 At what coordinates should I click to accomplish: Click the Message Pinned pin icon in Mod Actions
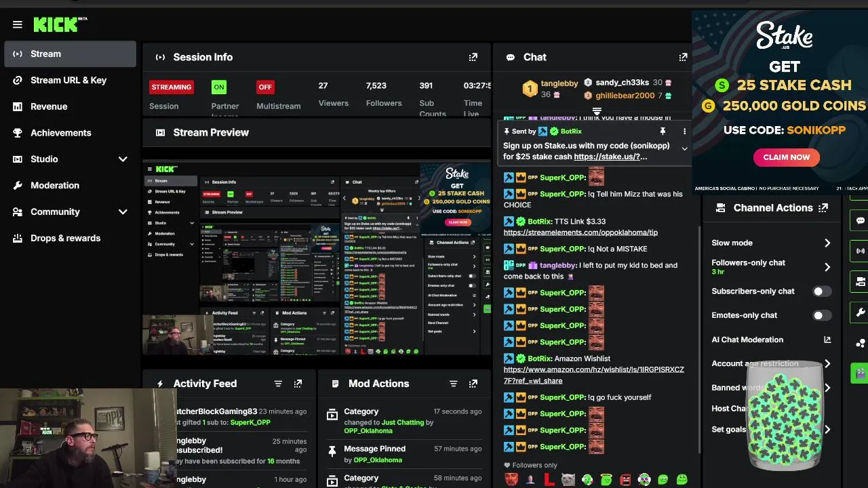pos(332,451)
